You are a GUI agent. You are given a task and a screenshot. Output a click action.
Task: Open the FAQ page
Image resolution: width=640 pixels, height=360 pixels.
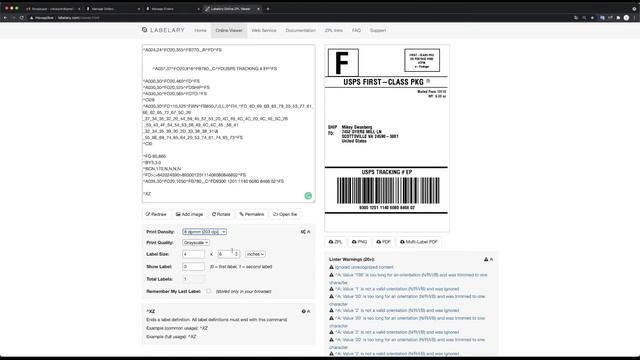click(x=356, y=31)
